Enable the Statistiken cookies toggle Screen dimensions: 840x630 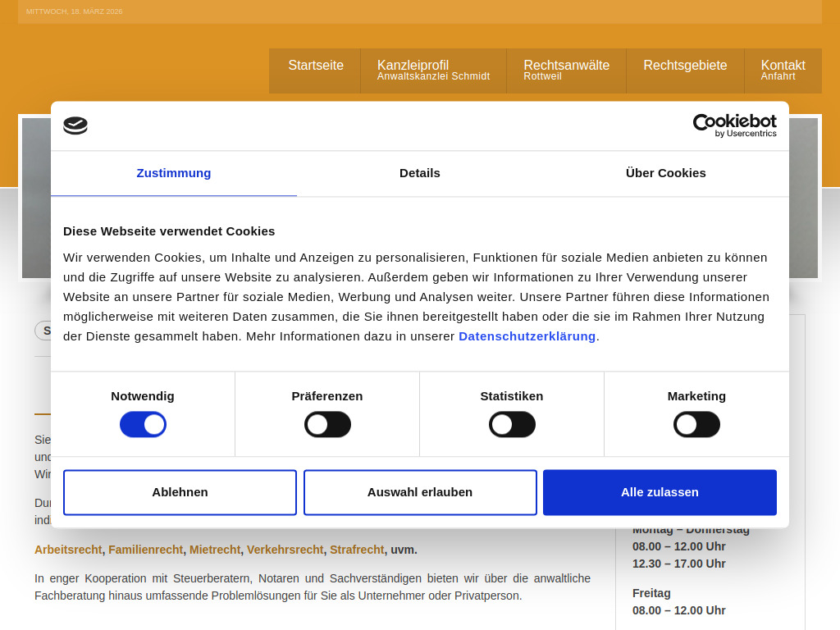pyautogui.click(x=512, y=424)
